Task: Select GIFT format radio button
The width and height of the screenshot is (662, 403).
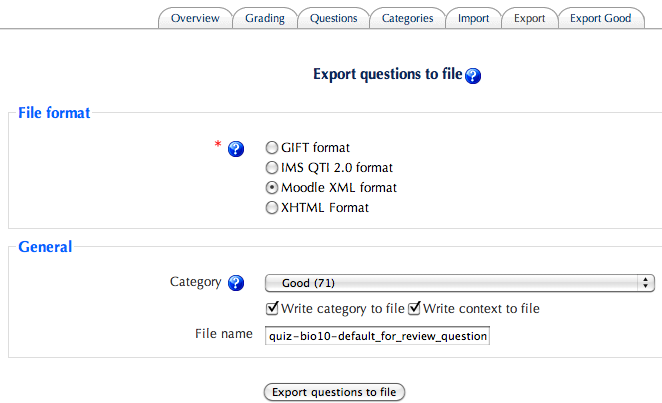Action: [x=271, y=148]
